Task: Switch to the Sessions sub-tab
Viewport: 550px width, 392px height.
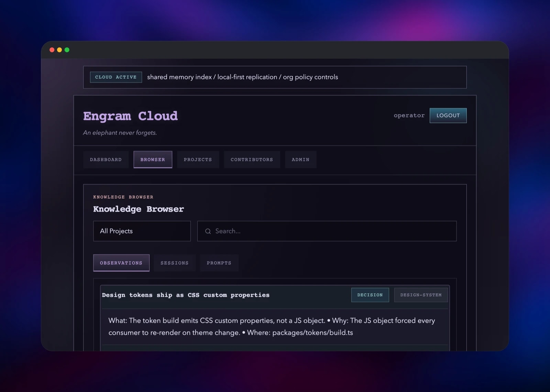Action: [175, 263]
